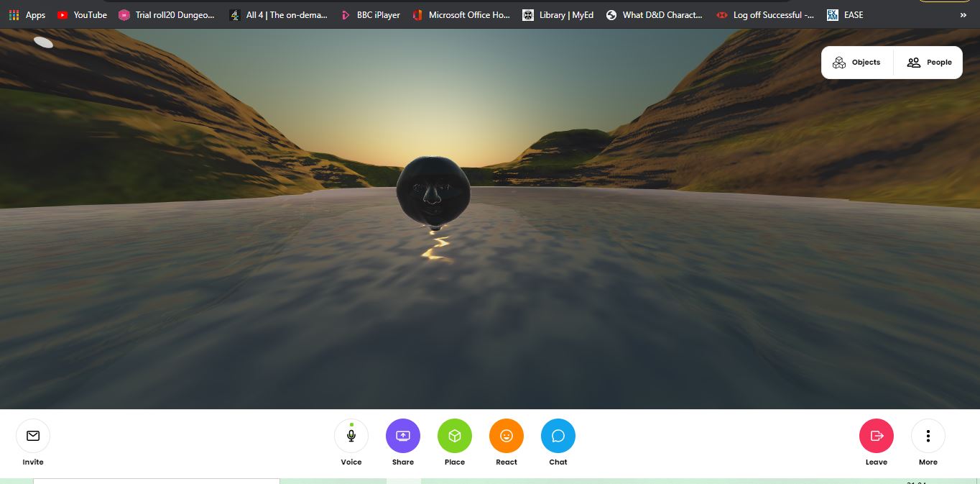
Task: Open the Microsoft Office Home bookmark
Action: click(x=461, y=15)
